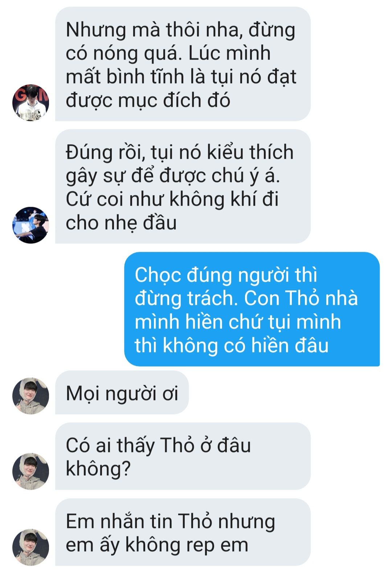392x573 pixels.
Task: Select the "Mọi người ơi" message bubble
Action: pyautogui.click(x=122, y=393)
